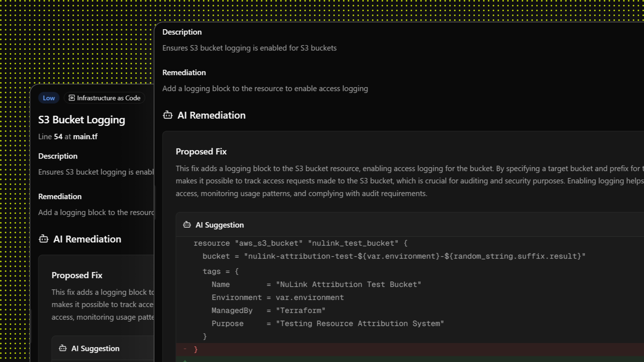Click the removed closing brace diff line

(x=196, y=349)
